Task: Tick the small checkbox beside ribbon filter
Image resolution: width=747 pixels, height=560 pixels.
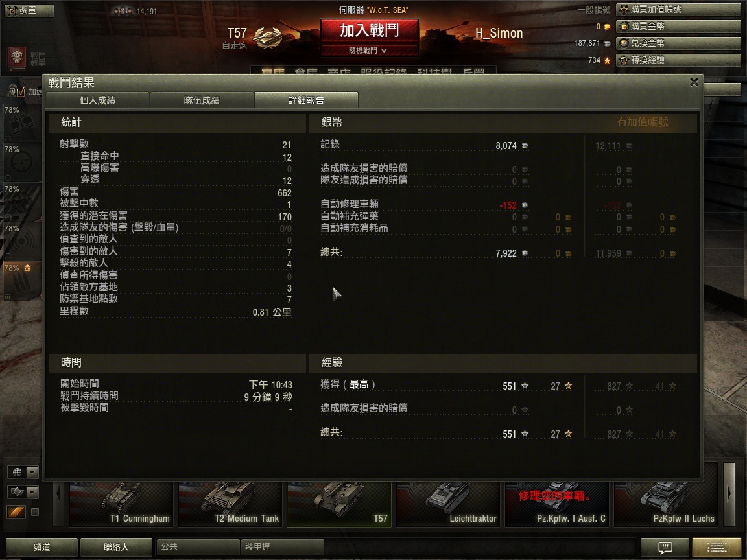Action: tap(35, 512)
